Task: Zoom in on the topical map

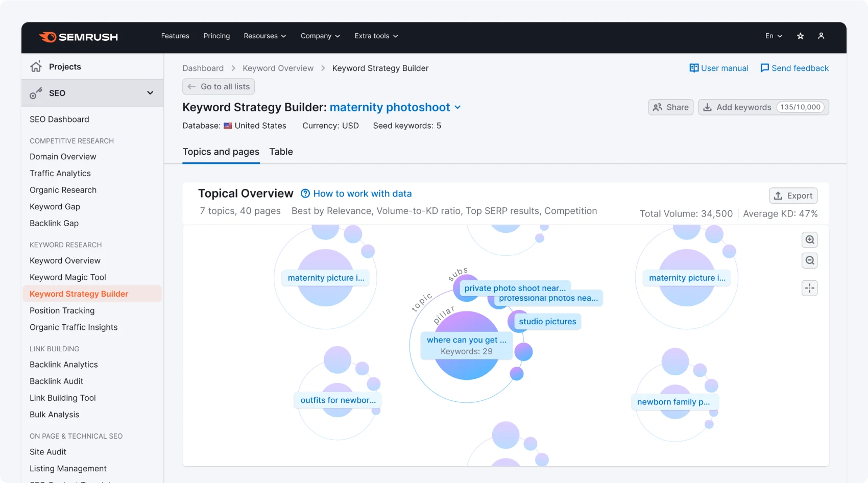Action: click(810, 239)
